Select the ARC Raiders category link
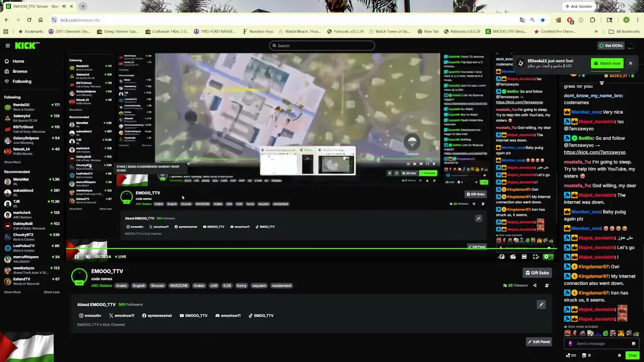This screenshot has width=644, height=362. click(x=102, y=286)
